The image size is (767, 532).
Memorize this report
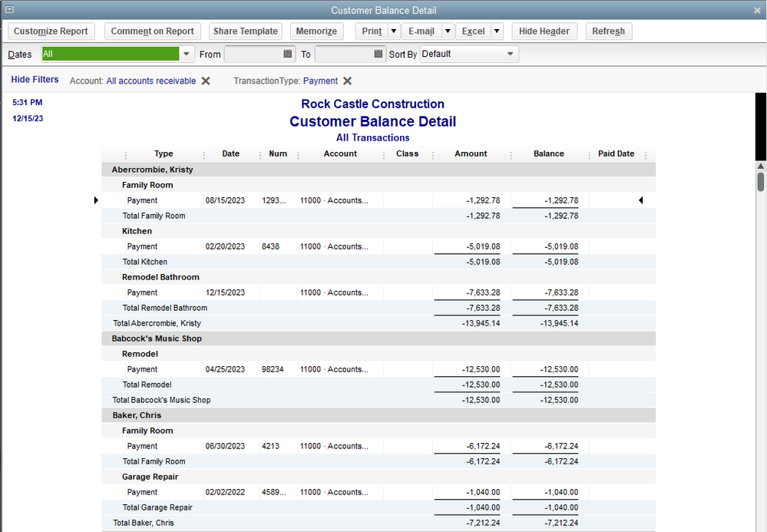(x=316, y=31)
